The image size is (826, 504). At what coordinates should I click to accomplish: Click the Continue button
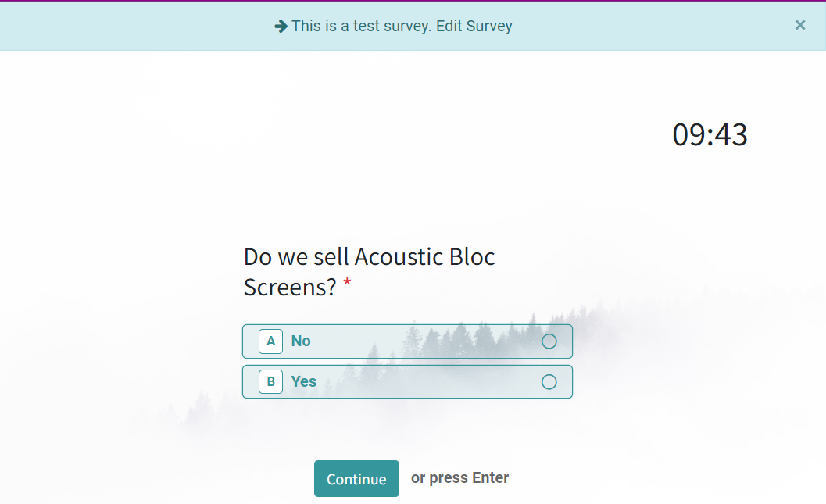pos(356,479)
